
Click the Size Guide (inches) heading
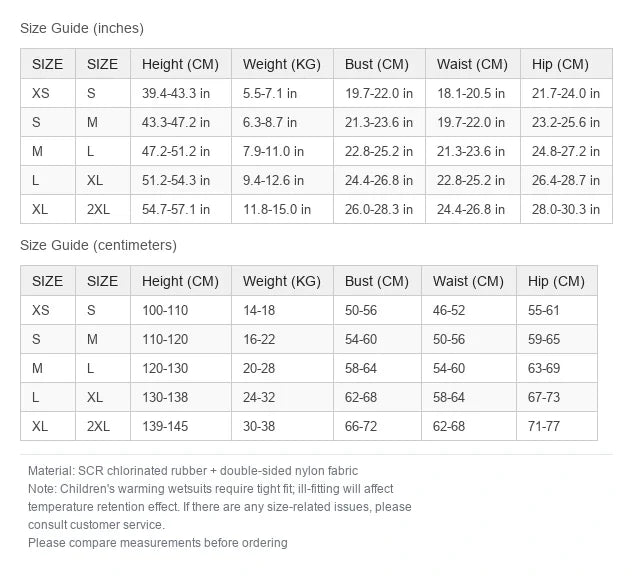click(x=82, y=28)
